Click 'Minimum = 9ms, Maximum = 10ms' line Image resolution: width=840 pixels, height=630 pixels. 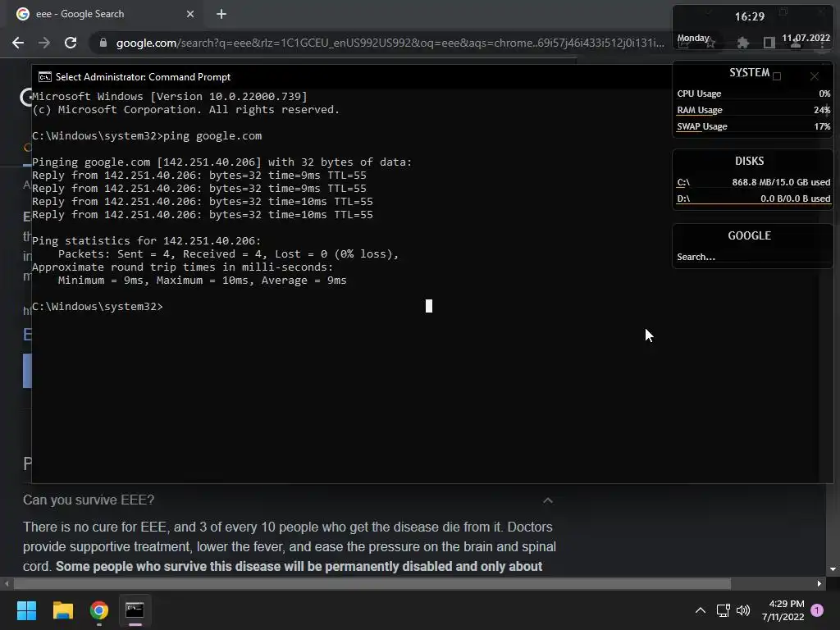202,281
